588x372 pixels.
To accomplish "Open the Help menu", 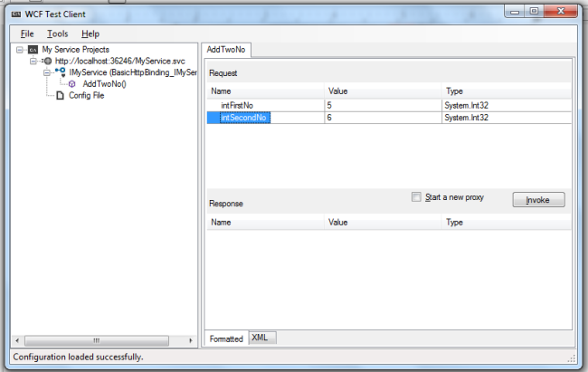I will pos(90,33).
